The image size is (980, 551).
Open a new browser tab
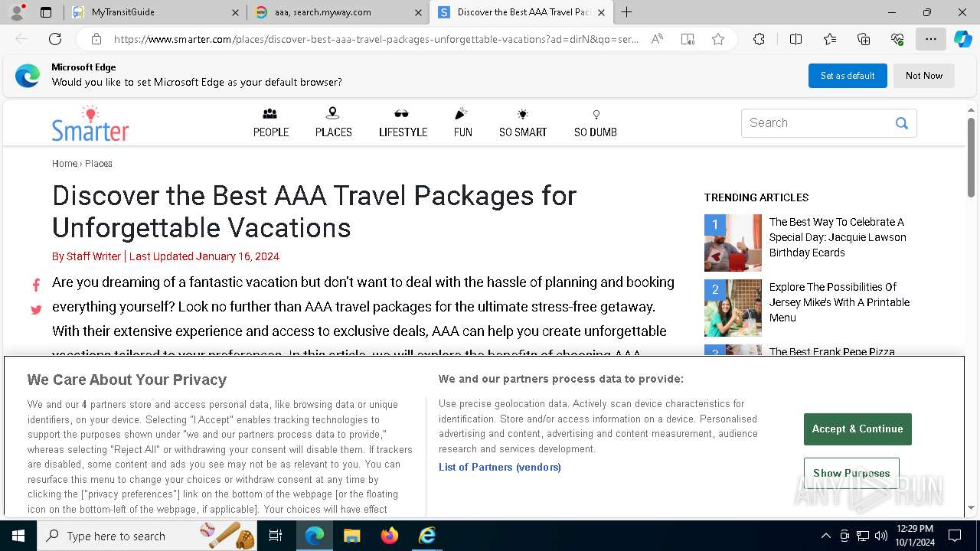(627, 12)
